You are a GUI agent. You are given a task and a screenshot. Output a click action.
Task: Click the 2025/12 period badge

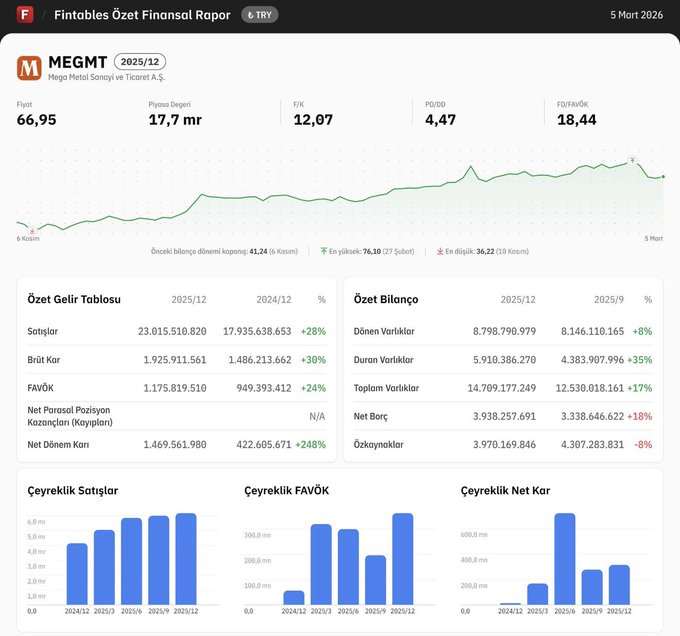point(140,62)
